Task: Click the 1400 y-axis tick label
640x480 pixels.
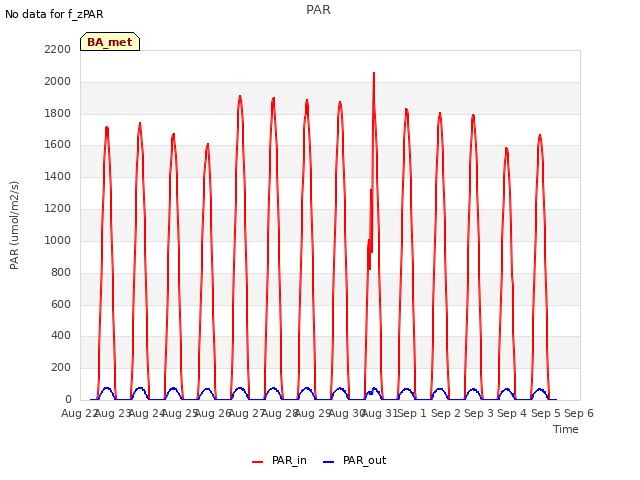Action: [58, 176]
